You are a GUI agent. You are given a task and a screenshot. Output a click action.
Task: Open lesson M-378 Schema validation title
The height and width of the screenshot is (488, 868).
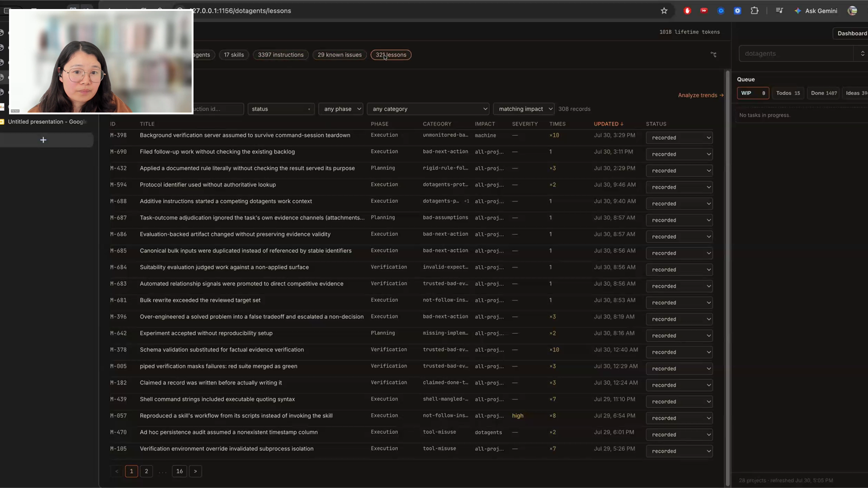pos(222,350)
